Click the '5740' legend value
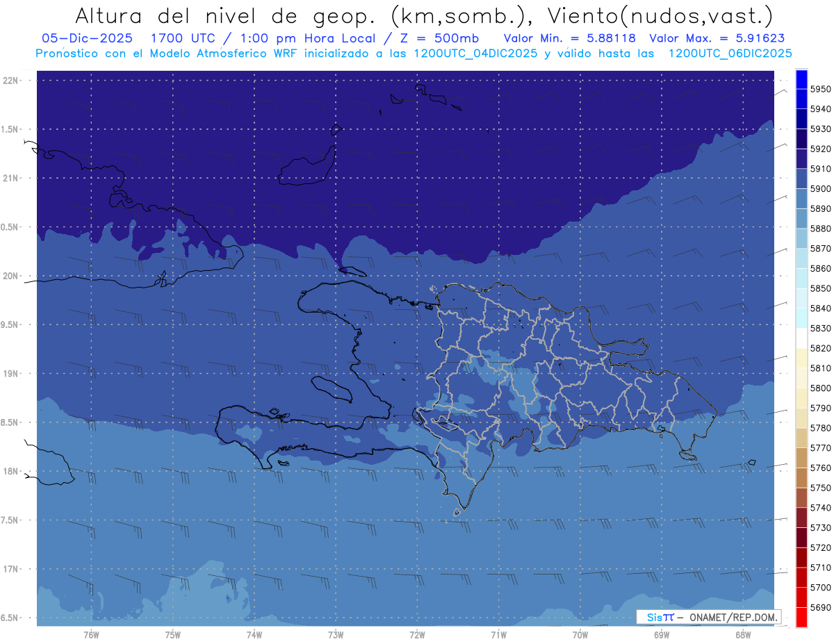834x644 pixels. [x=820, y=507]
